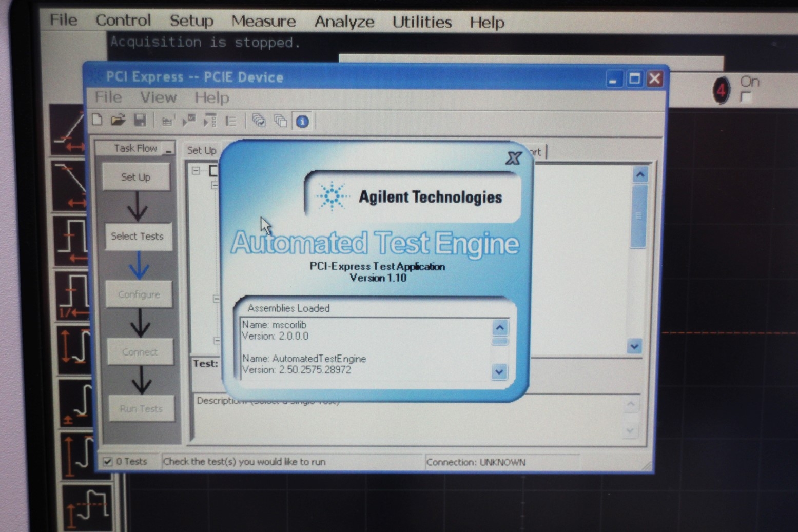Select the fall time measurement icon
Screen dimensions: 798x532
[x=70, y=185]
